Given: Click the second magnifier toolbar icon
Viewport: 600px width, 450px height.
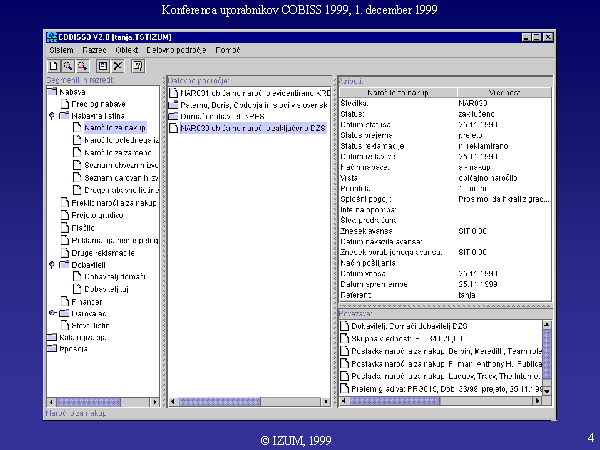Looking at the screenshot, I should pyautogui.click(x=80, y=65).
